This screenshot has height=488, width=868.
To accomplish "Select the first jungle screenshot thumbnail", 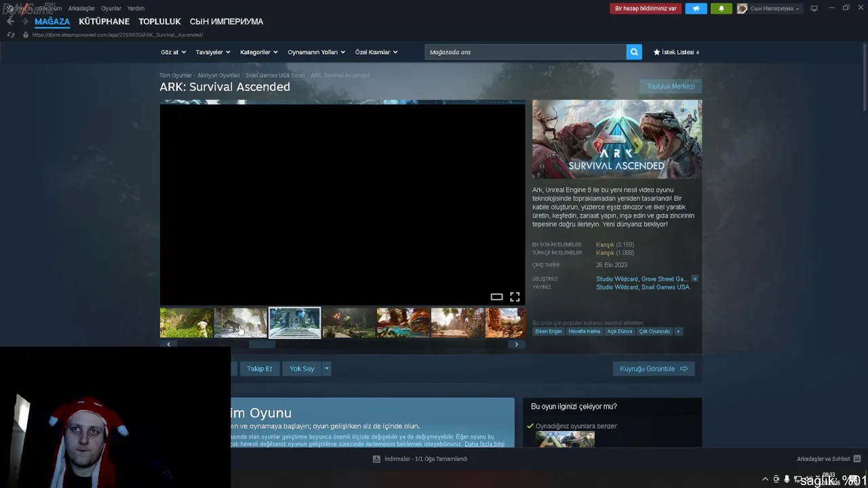I will 186,323.
